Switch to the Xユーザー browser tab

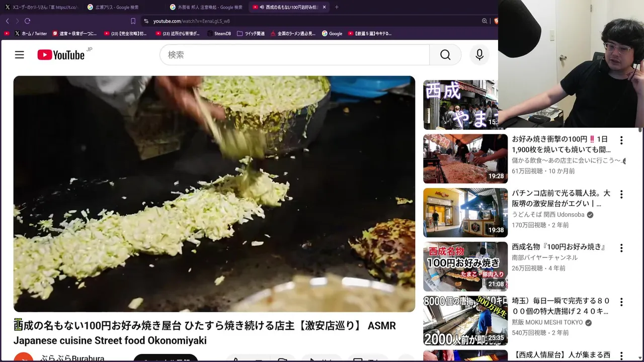tap(41, 7)
